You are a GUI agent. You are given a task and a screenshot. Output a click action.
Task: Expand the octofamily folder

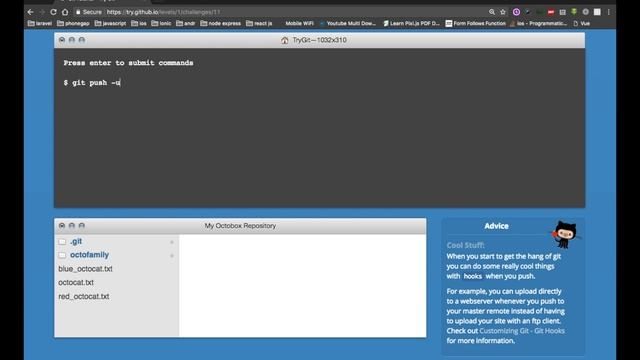coord(89,255)
